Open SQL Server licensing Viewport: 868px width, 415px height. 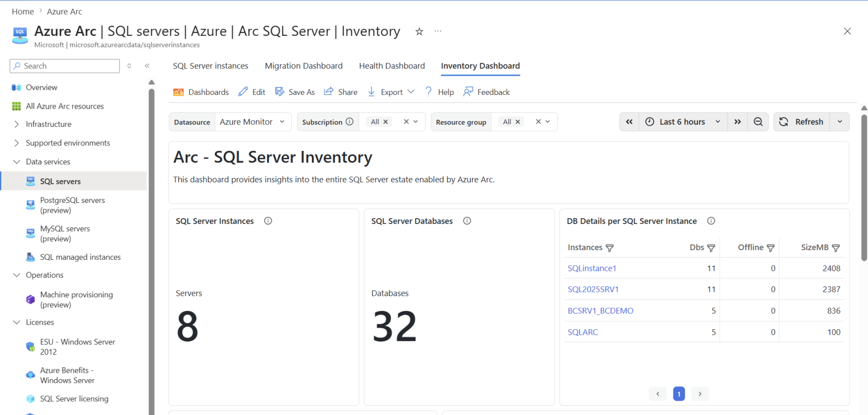coord(74,399)
